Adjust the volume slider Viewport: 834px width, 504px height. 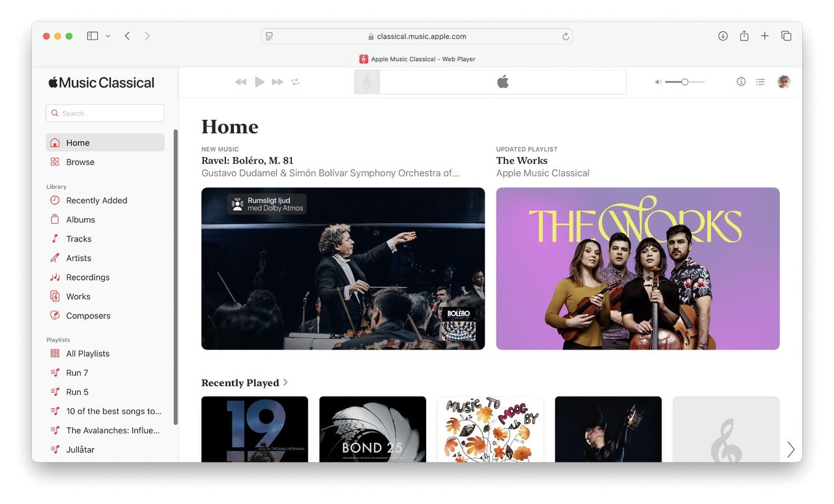pos(684,82)
